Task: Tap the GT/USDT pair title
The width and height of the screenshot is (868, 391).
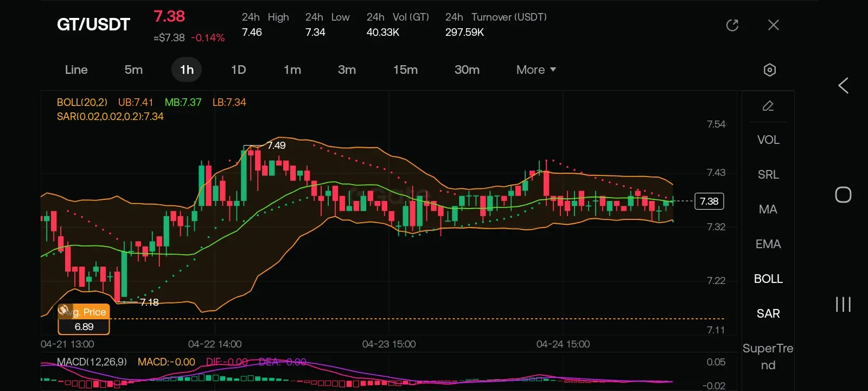Action: click(x=93, y=24)
